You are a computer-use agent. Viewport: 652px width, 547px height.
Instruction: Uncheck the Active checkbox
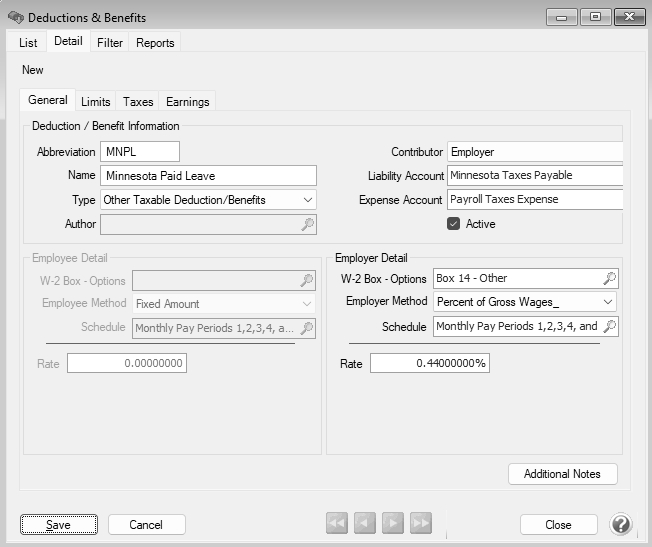(x=453, y=224)
